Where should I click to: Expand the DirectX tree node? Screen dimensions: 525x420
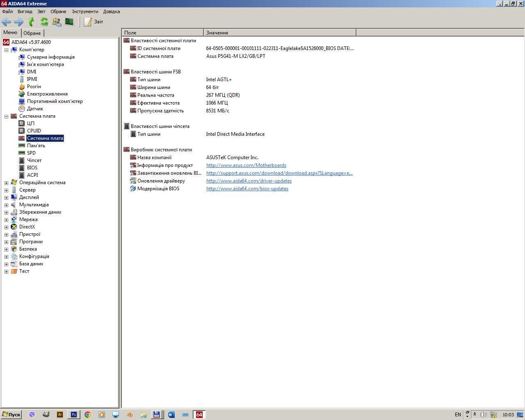click(x=6, y=227)
